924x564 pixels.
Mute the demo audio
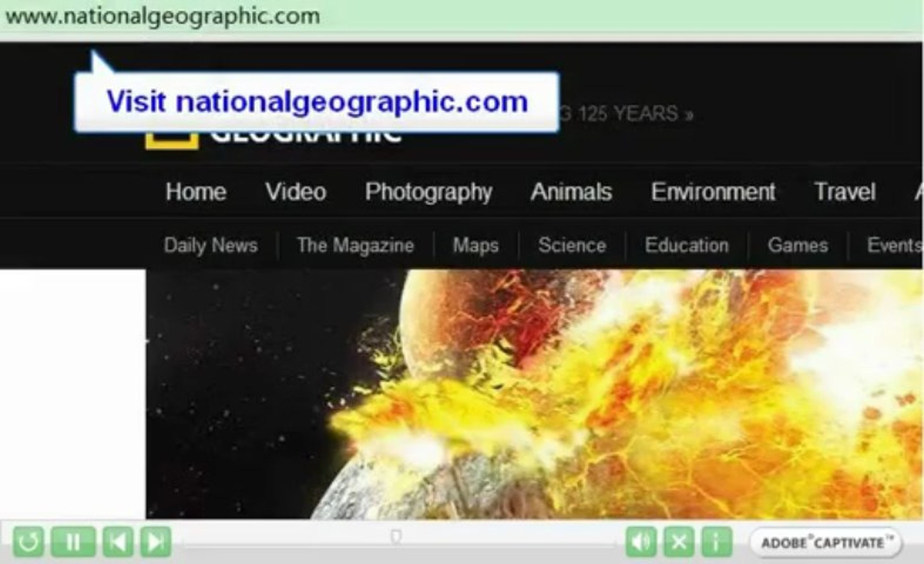[x=641, y=542]
